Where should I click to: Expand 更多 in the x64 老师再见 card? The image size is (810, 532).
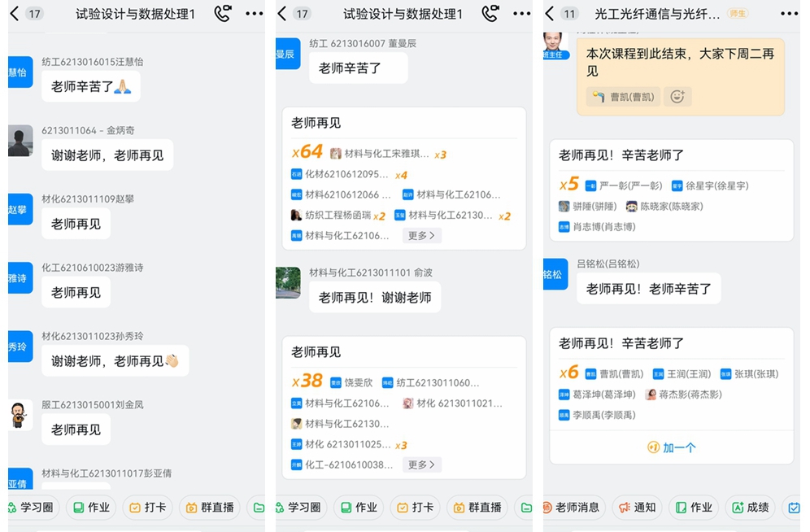421,236
